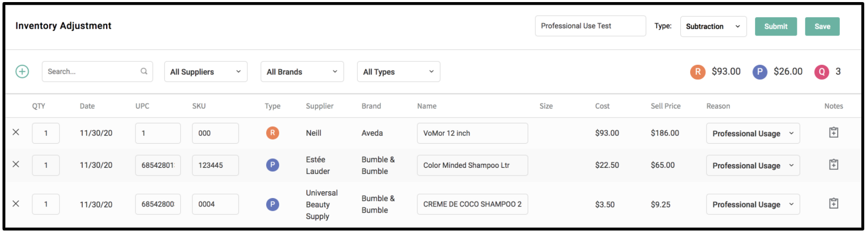Open the All Suppliers dropdown

click(x=205, y=72)
